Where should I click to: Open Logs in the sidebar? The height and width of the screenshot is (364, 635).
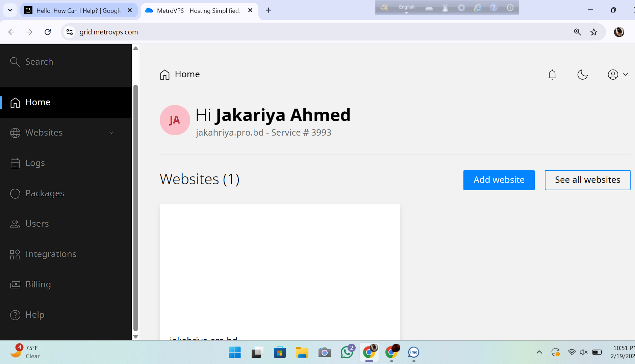coord(35,163)
